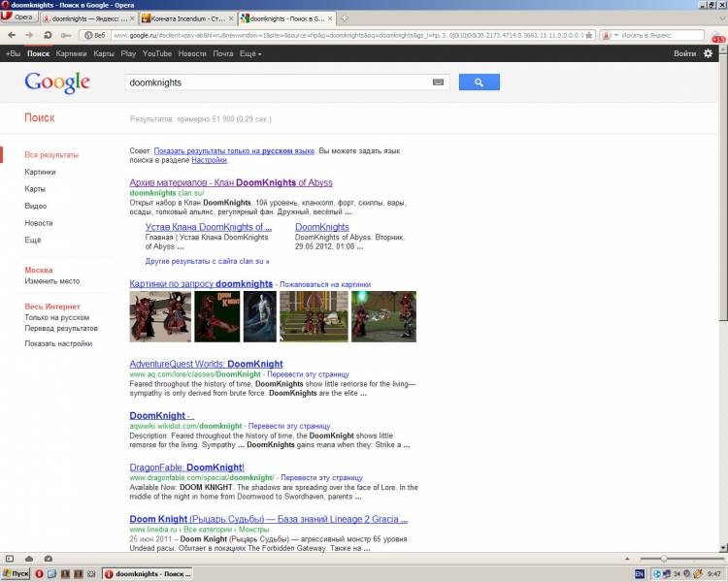728x582 pixels.
Task: Click the Opera Link cloud icon in status bar
Action: pyautogui.click(x=29, y=559)
